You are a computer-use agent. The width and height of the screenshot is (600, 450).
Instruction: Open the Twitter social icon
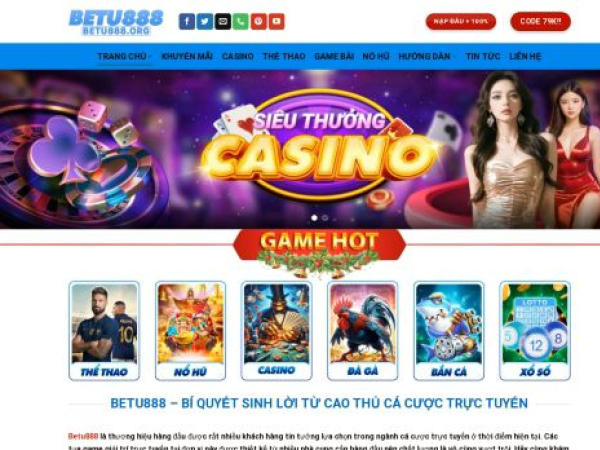pyautogui.click(x=205, y=21)
